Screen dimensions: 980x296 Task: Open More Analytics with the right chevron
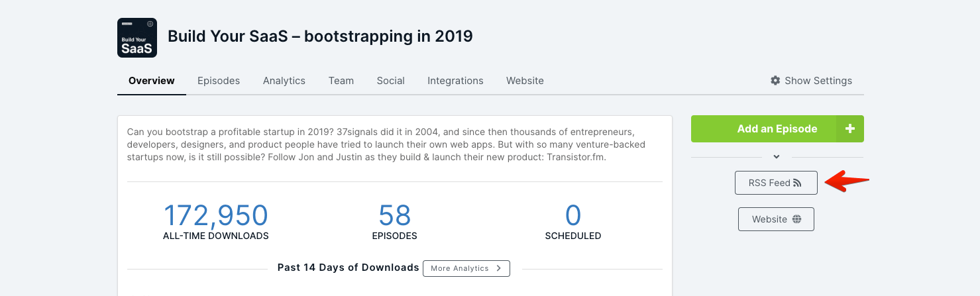tap(466, 268)
